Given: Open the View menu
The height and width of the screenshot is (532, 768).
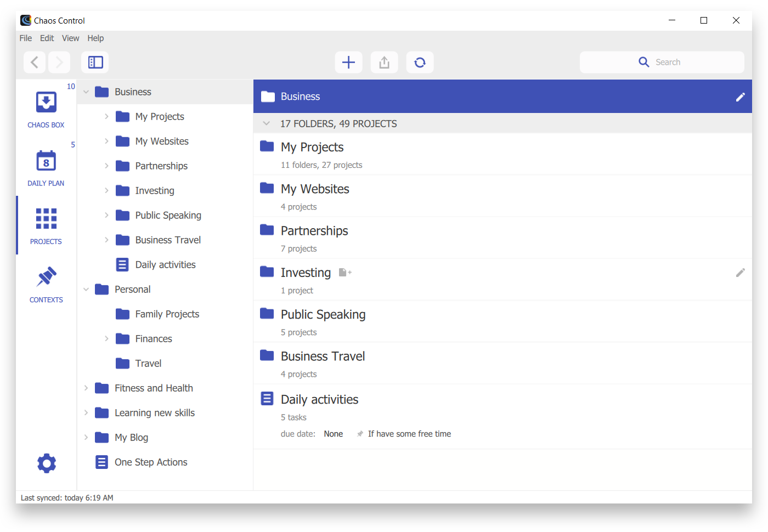Looking at the screenshot, I should pos(70,38).
